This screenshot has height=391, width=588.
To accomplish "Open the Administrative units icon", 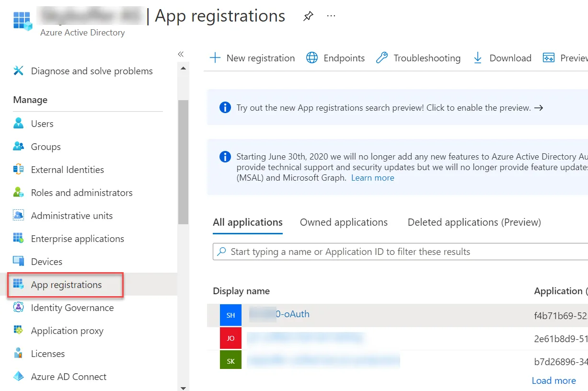I will (19, 216).
